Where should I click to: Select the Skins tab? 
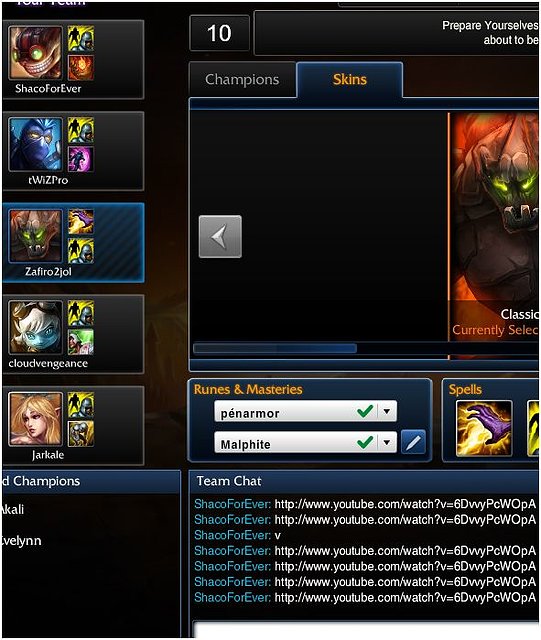(x=350, y=80)
